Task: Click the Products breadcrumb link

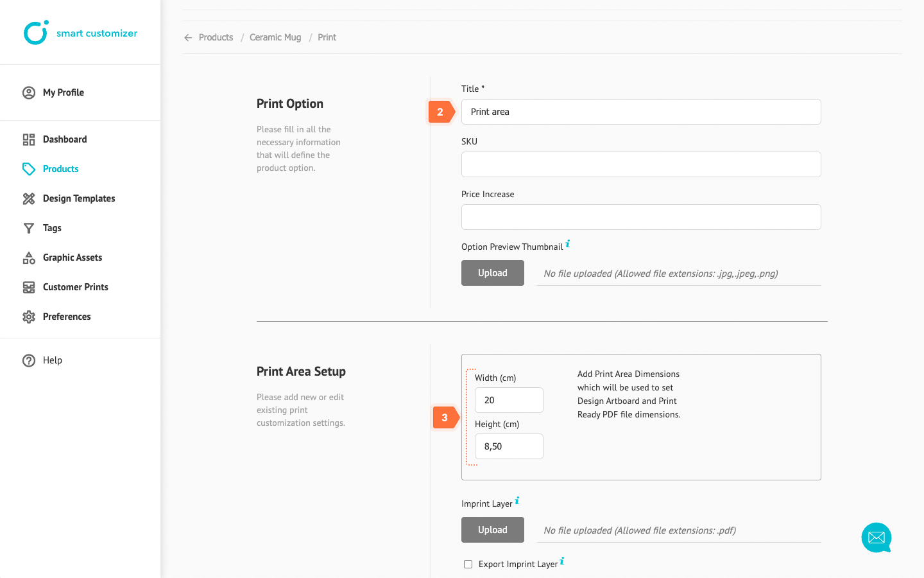Action: click(216, 37)
